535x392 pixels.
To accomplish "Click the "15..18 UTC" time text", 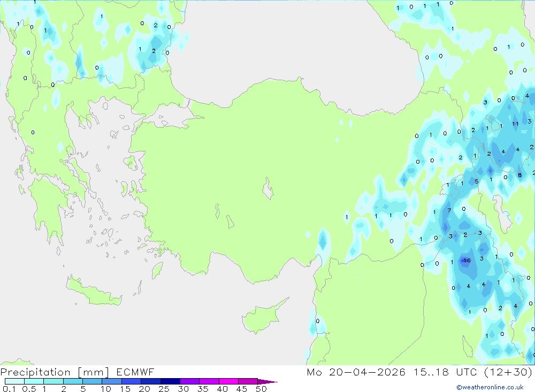I will [445, 372].
